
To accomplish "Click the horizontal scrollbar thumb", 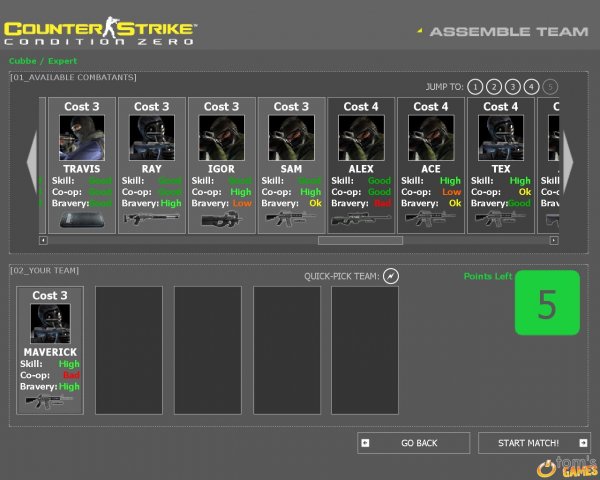I will coord(360,240).
